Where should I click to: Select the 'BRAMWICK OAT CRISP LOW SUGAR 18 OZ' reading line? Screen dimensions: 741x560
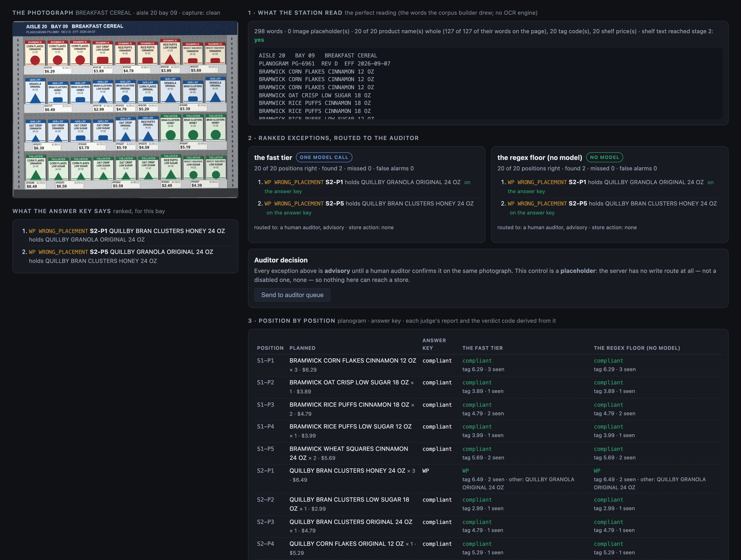point(314,95)
